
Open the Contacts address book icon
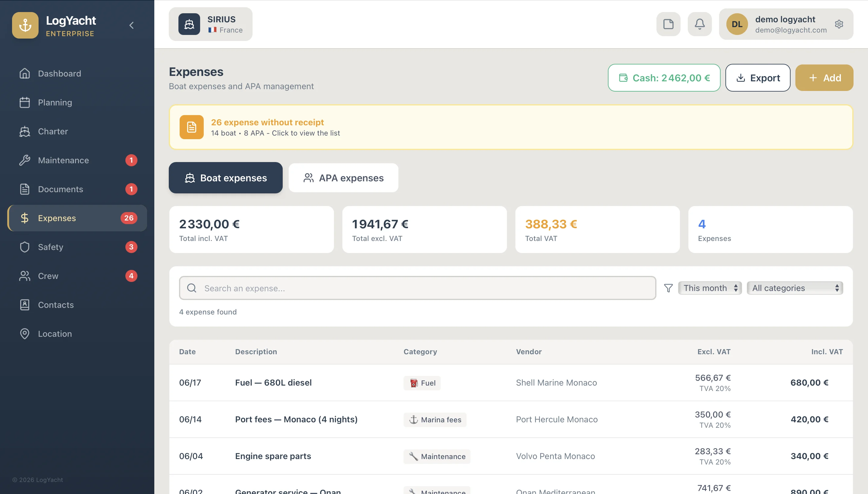tap(24, 305)
